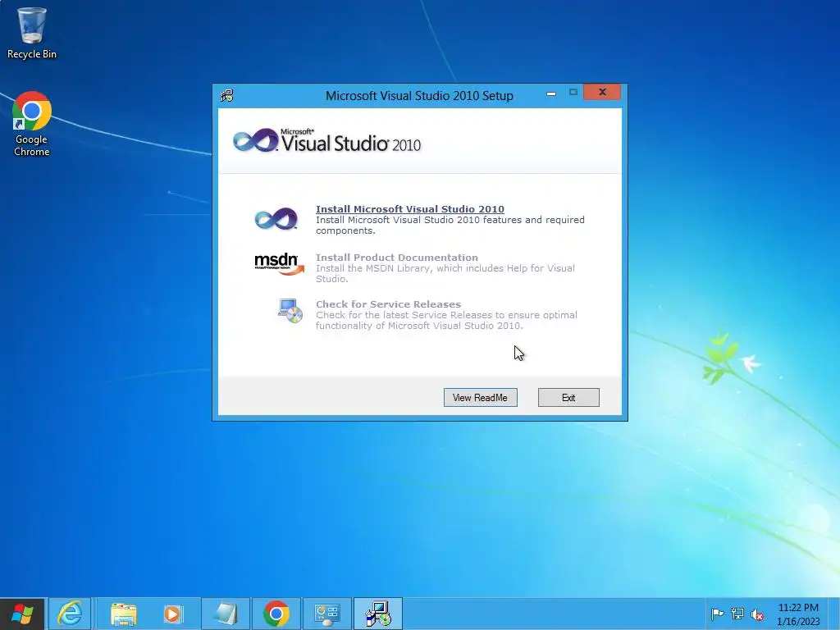Click the notepad taskbar icon

point(226,614)
